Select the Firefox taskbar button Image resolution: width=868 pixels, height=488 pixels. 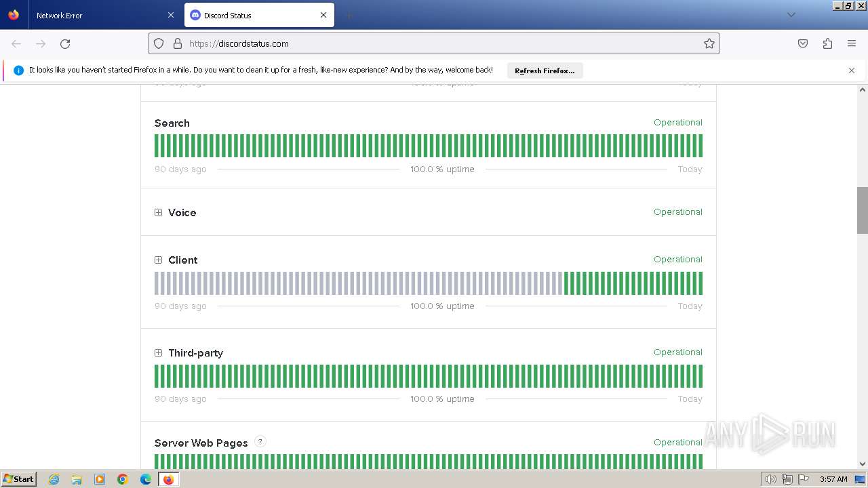(168, 479)
